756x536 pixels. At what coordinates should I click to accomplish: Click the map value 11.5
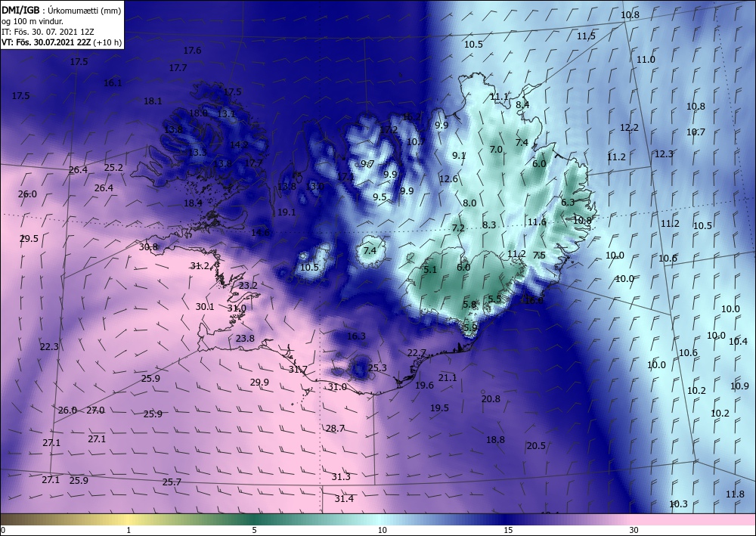point(587,36)
